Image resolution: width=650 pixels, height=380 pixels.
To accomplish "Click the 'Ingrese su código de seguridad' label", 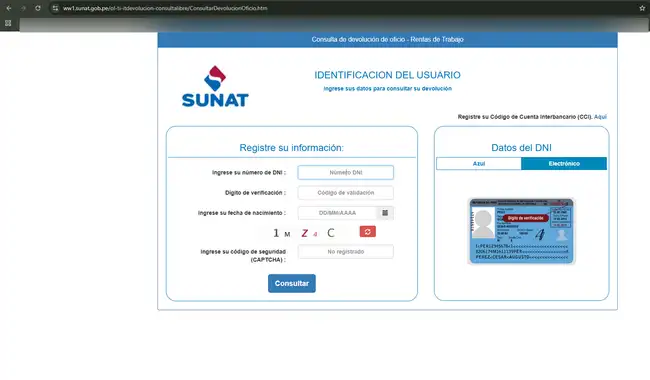I will pos(243,256).
